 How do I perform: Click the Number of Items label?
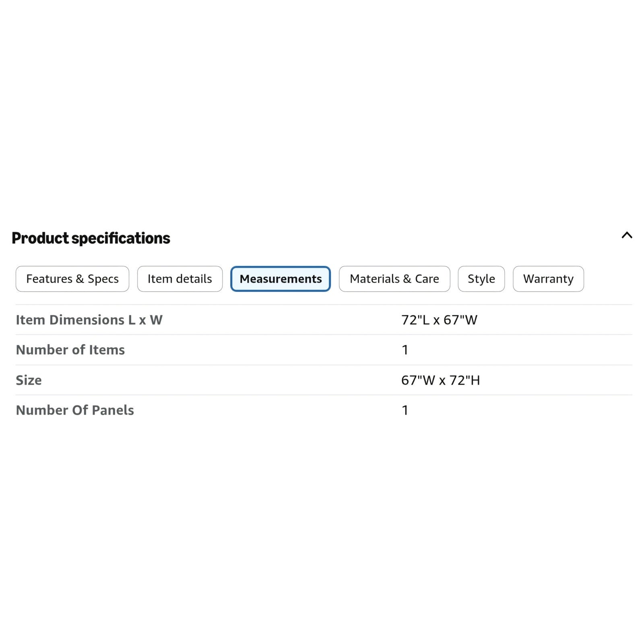click(70, 350)
